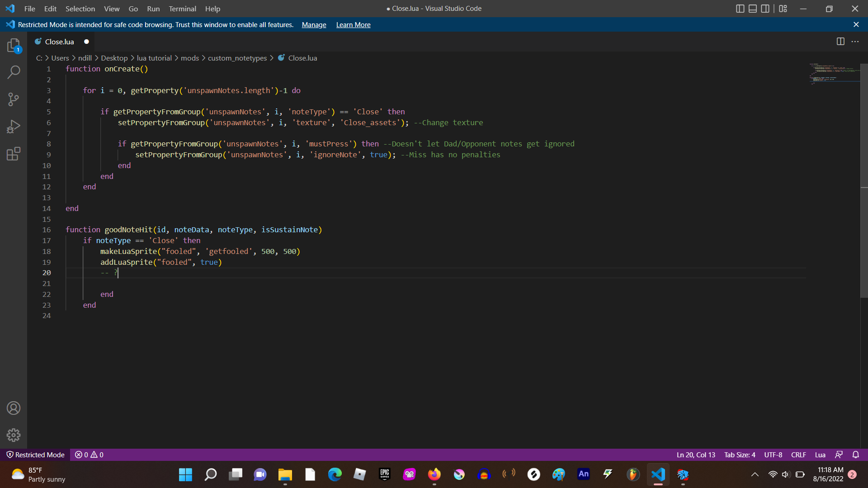
Task: Toggle the primary sidebar visibility
Action: point(740,8)
